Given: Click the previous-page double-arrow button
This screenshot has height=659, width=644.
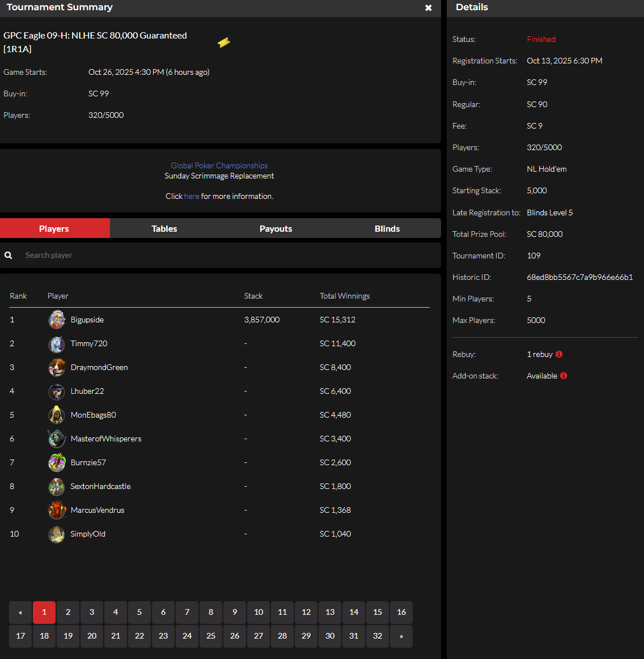Looking at the screenshot, I should (20, 613).
